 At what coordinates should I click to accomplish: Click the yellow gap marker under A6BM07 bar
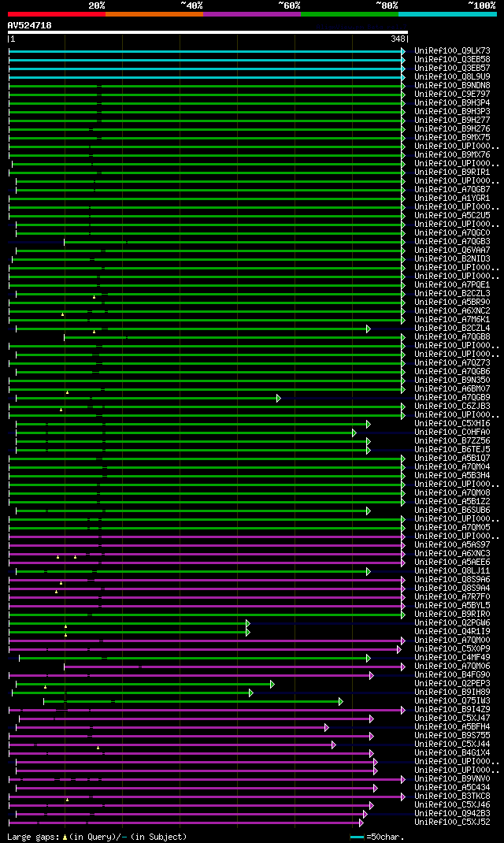(x=67, y=392)
